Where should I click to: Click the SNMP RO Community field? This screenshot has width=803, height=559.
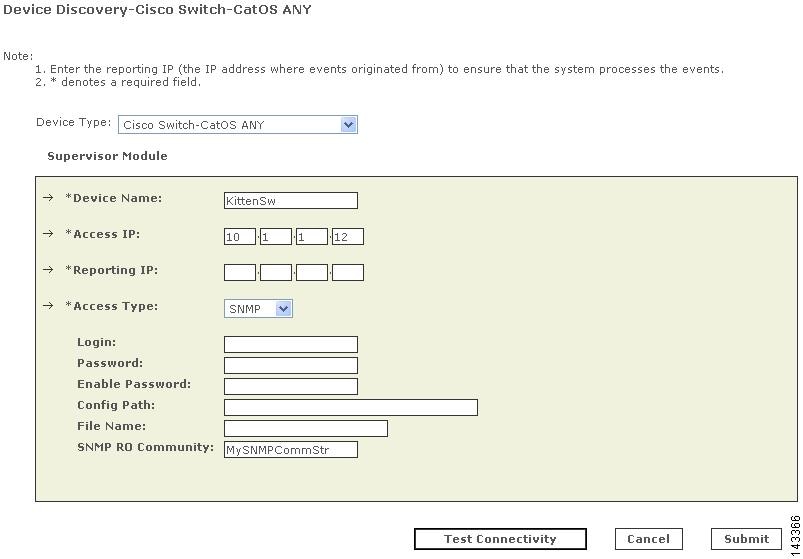(x=290, y=450)
